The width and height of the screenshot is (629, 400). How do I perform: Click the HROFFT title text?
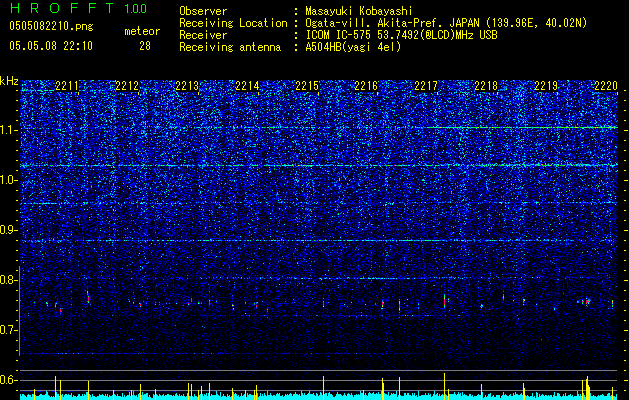pyautogui.click(x=62, y=8)
